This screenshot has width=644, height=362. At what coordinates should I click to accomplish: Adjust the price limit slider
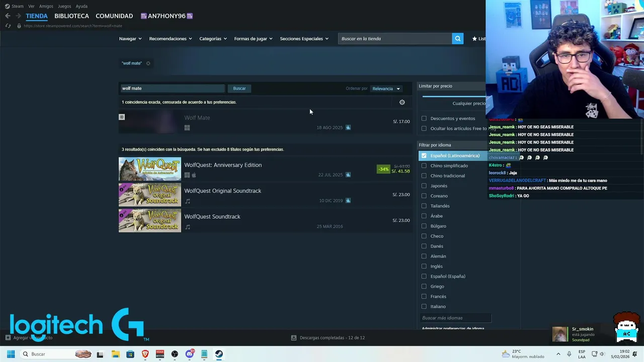[x=454, y=96]
